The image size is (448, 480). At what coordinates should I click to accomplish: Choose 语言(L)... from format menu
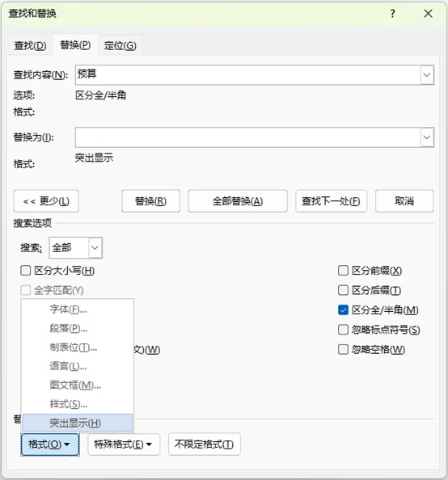[77, 366]
